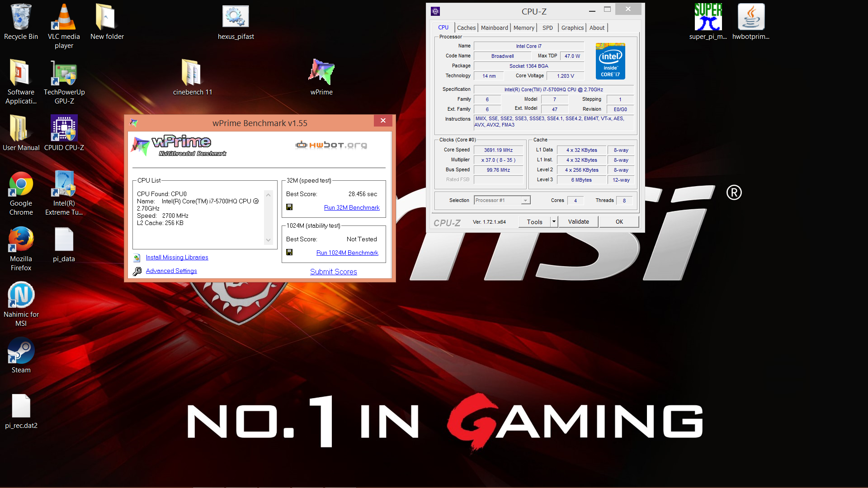Image resolution: width=868 pixels, height=488 pixels.
Task: Click the CPU List scroll-up arrow
Action: coord(268,195)
